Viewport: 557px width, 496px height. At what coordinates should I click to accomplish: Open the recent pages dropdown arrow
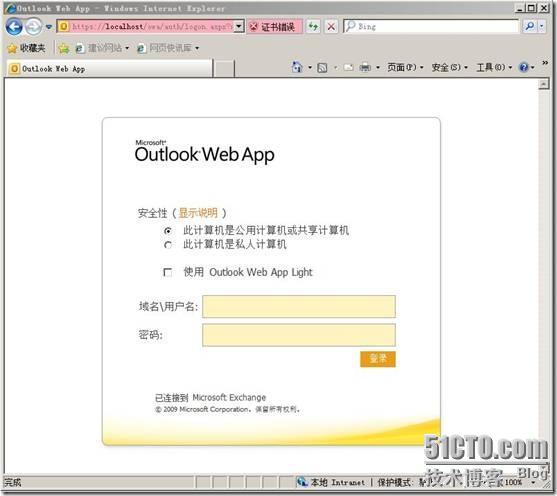pos(49,27)
